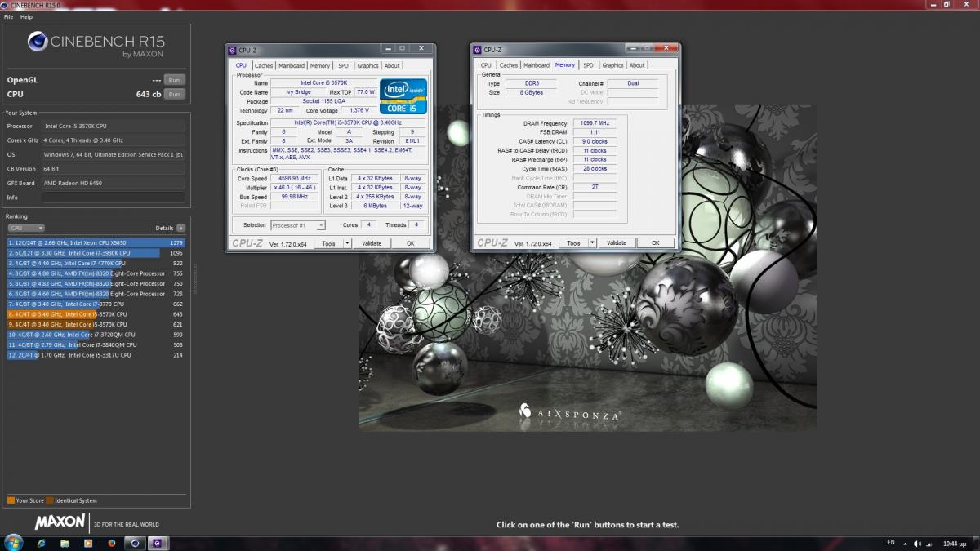Open Graphics tab in right CPU-Z window
Image resolution: width=980 pixels, height=551 pixels.
pyautogui.click(x=612, y=65)
